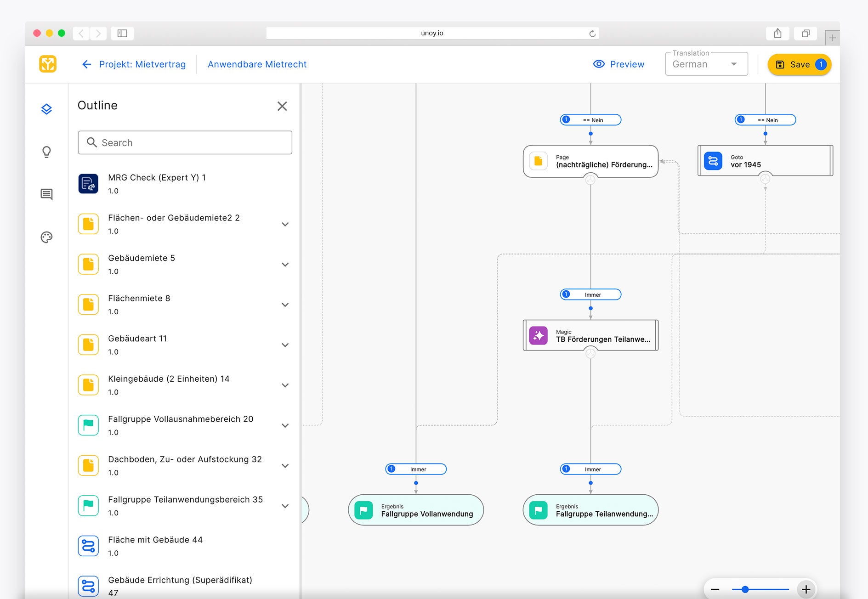Open the Translation language dropdown
Viewport: 868px width, 599px height.
coord(706,64)
